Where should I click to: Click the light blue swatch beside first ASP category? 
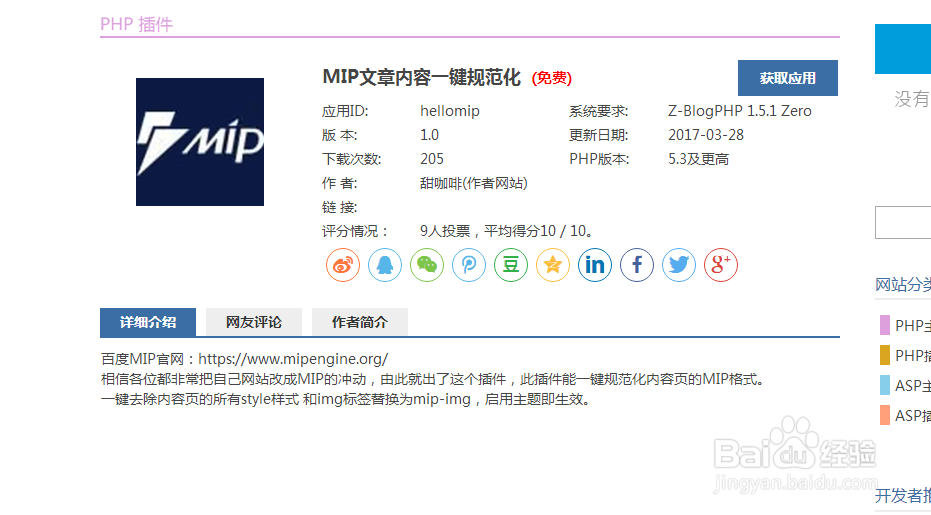(x=885, y=385)
